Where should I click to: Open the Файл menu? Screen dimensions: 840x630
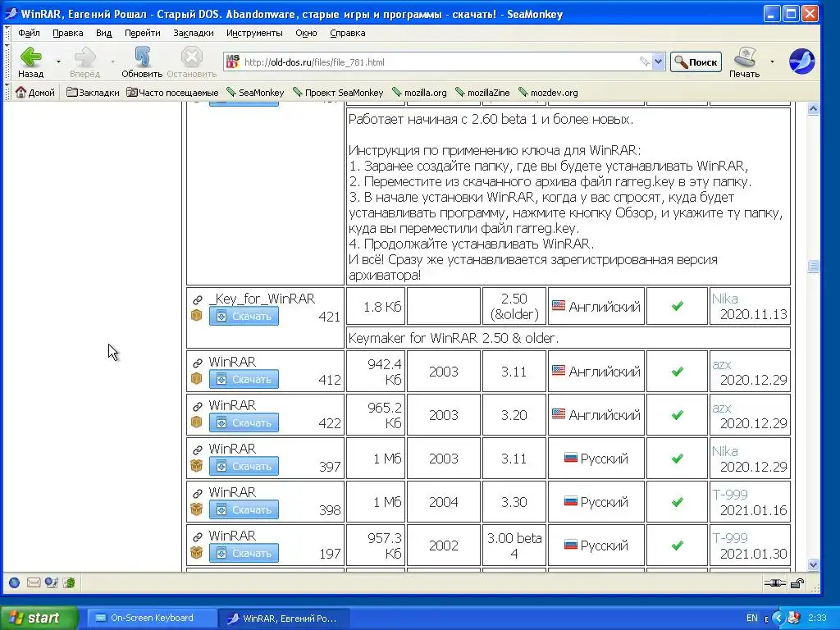pos(29,33)
